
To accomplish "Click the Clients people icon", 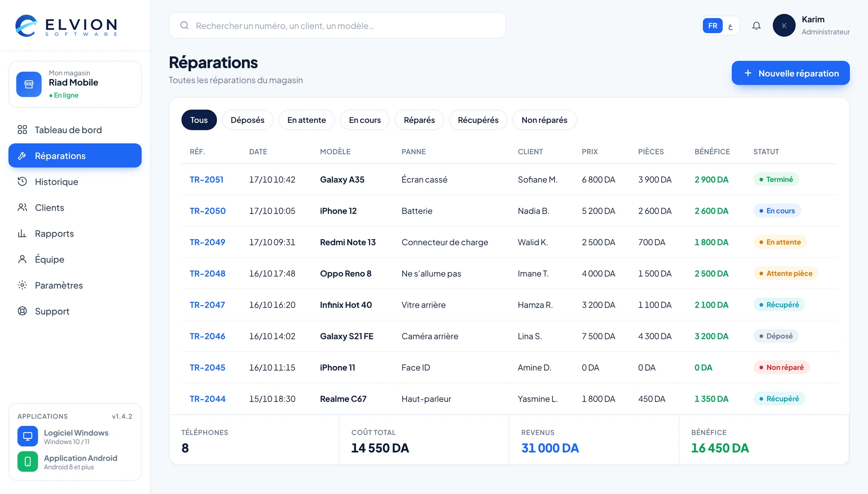I will click(x=22, y=207).
